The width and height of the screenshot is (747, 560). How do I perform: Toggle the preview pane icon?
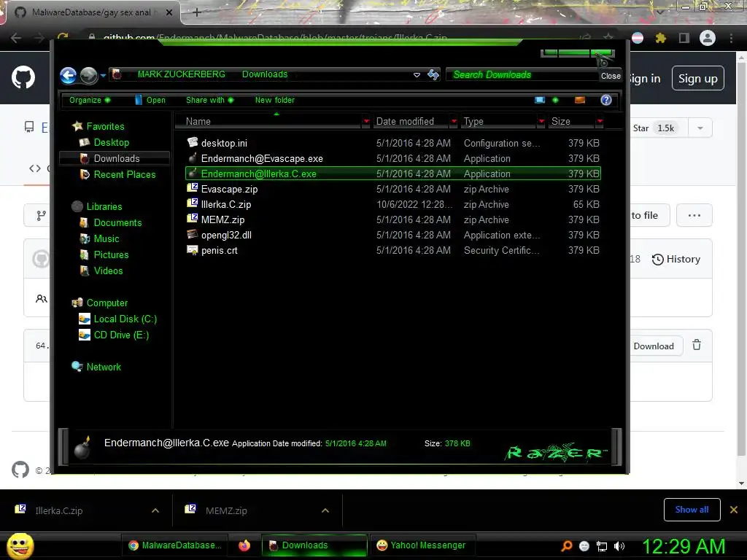click(x=580, y=100)
